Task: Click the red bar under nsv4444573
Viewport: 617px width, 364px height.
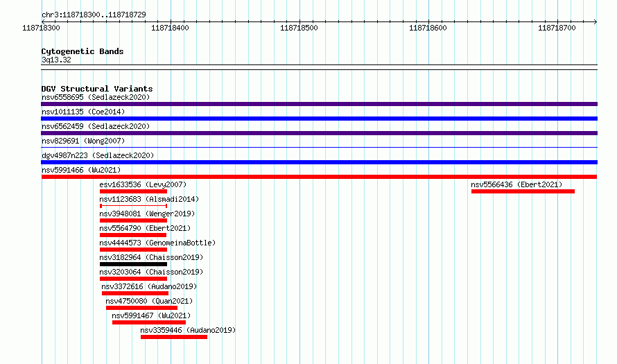Action: click(x=133, y=250)
